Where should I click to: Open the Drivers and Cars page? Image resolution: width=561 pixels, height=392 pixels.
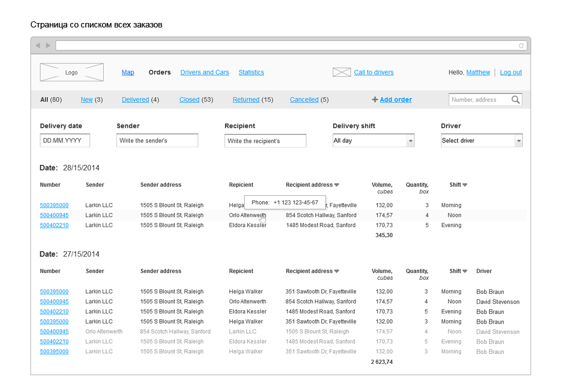click(x=205, y=72)
